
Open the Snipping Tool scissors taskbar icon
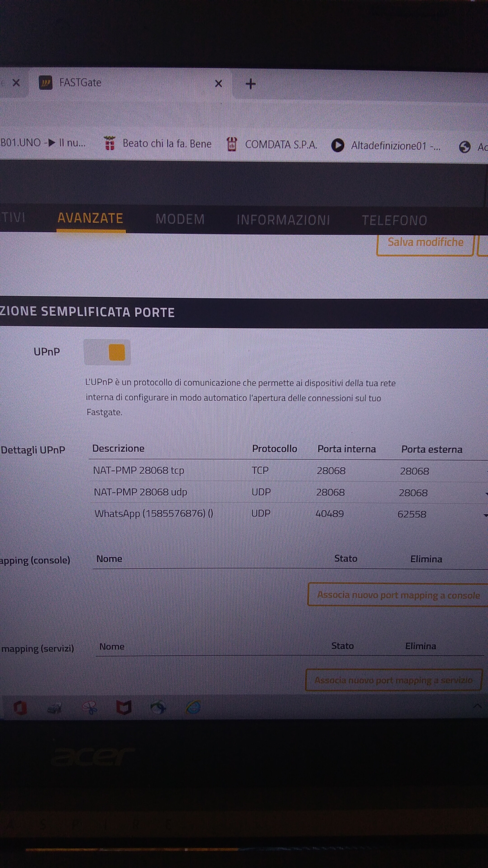(90, 708)
